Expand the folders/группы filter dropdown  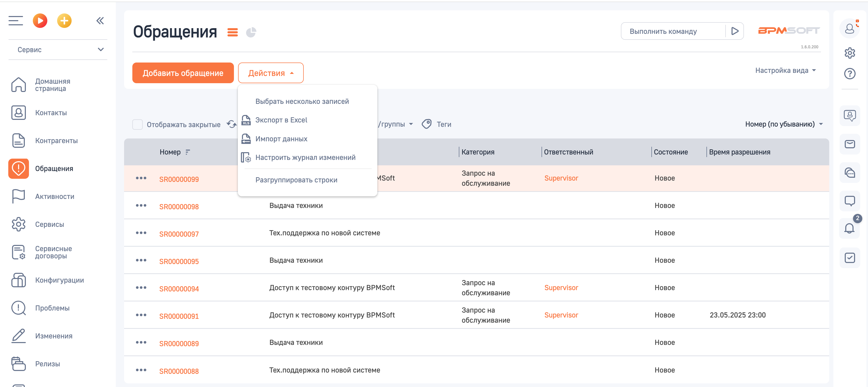pos(395,124)
